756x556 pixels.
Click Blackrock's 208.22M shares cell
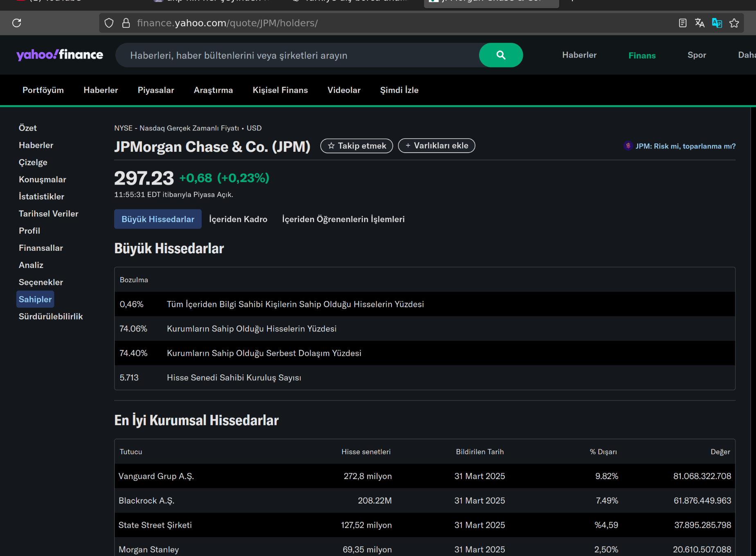tap(375, 501)
